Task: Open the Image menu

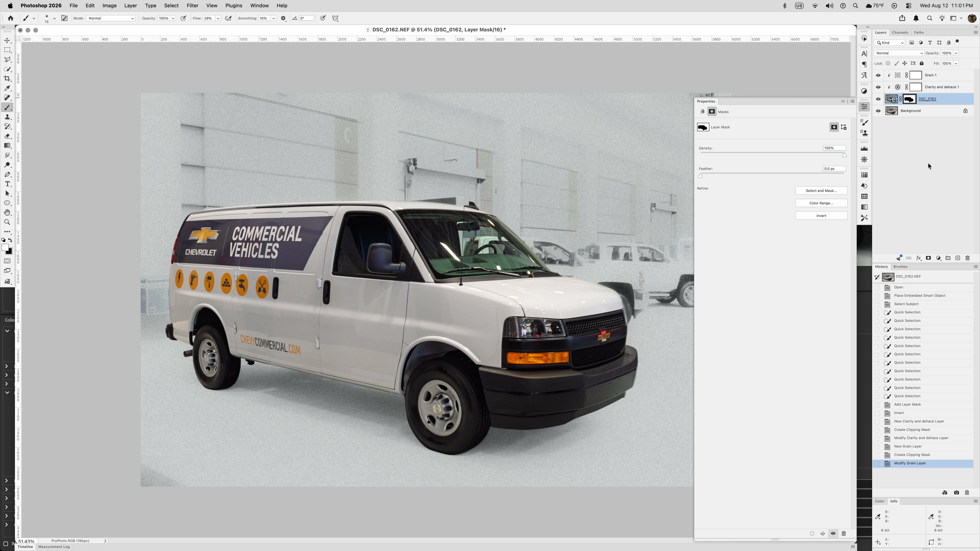Action: point(109,6)
